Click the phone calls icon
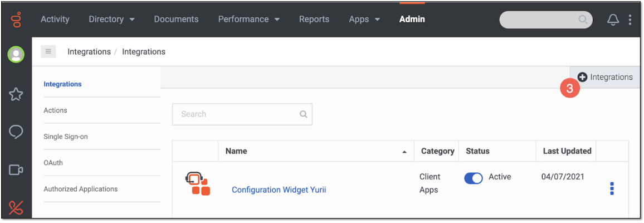 (x=16, y=207)
